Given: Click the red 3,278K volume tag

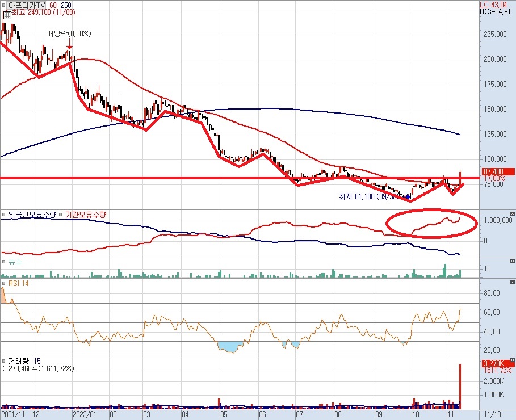Looking at the screenshot, I should pos(498,363).
